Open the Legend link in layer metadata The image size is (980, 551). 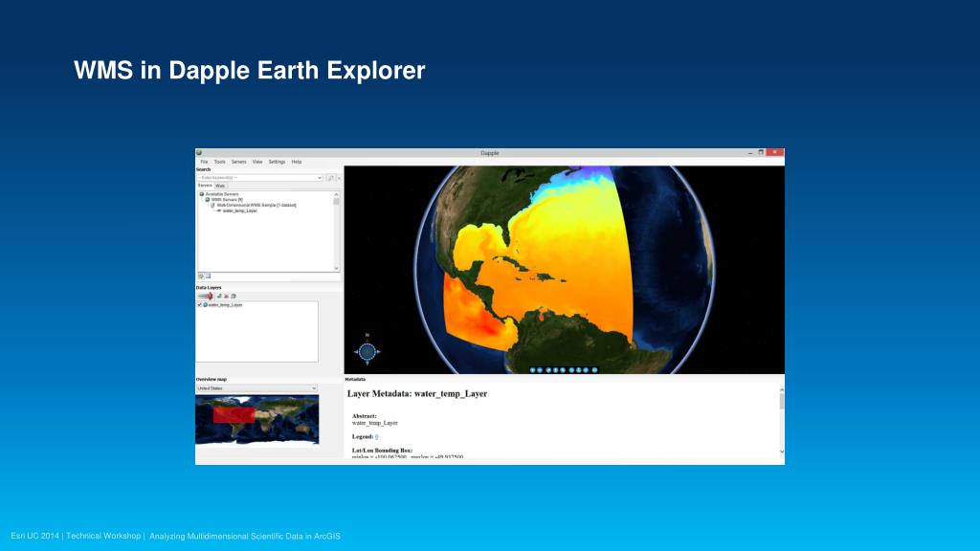point(377,436)
